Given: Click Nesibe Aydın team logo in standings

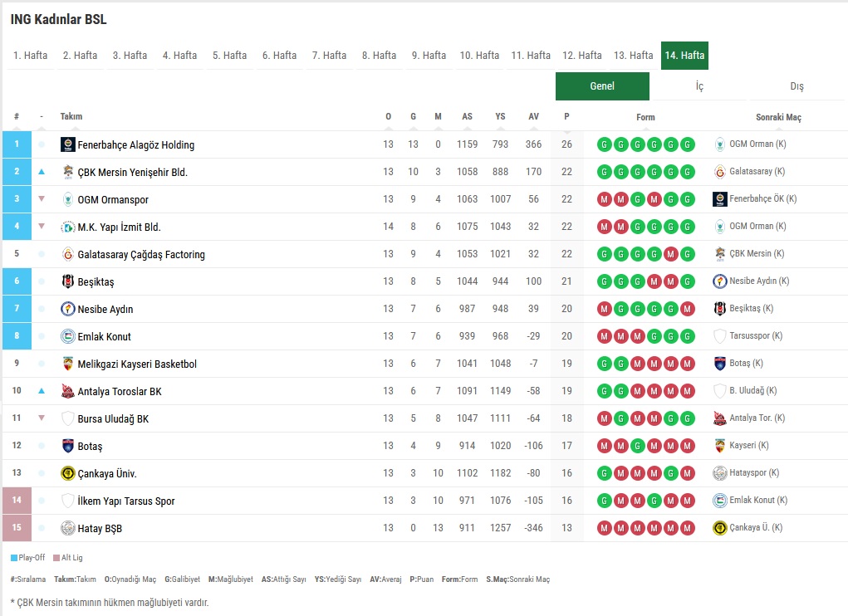Looking at the screenshot, I should (67, 309).
